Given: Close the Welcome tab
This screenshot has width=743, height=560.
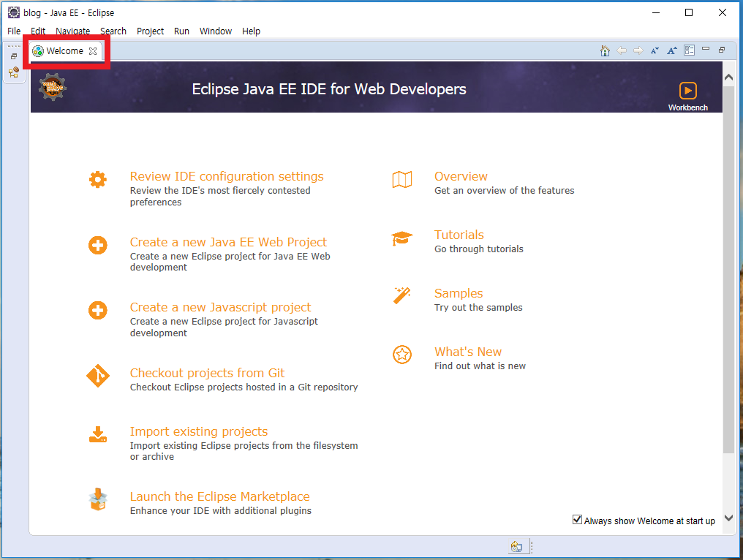Looking at the screenshot, I should pyautogui.click(x=93, y=51).
